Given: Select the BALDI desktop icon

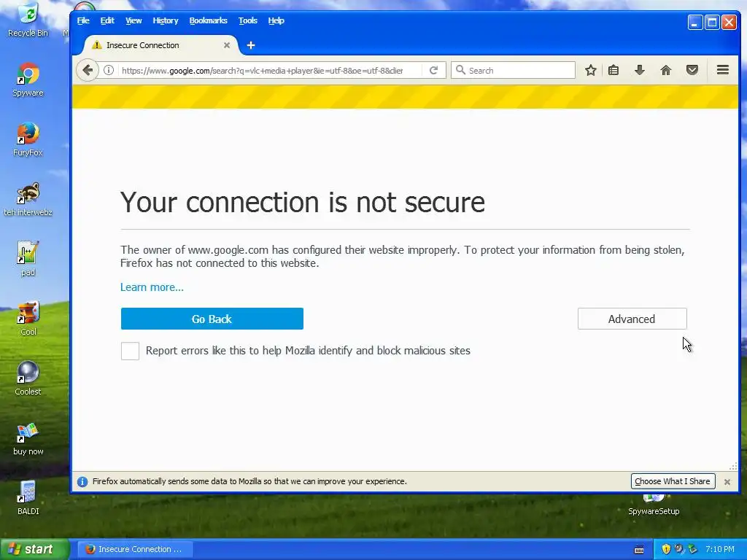Looking at the screenshot, I should pyautogui.click(x=28, y=499).
